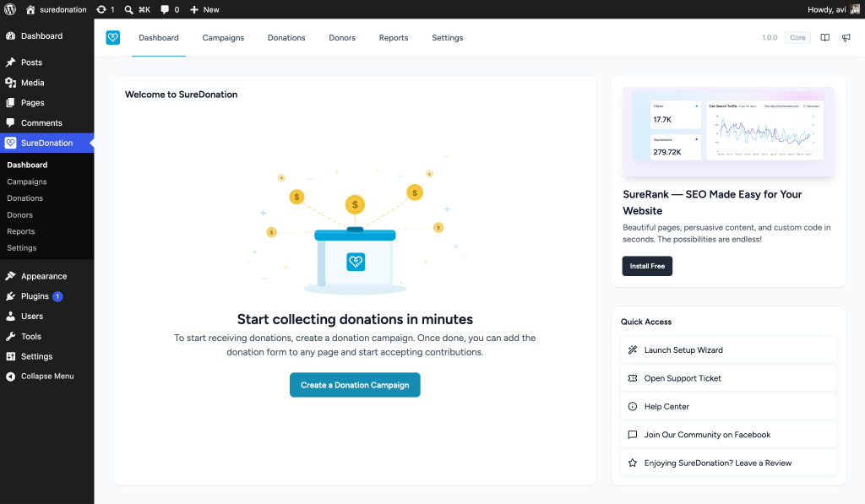Open Comments in the sidebar
The height and width of the screenshot is (504, 865).
[x=47, y=123]
